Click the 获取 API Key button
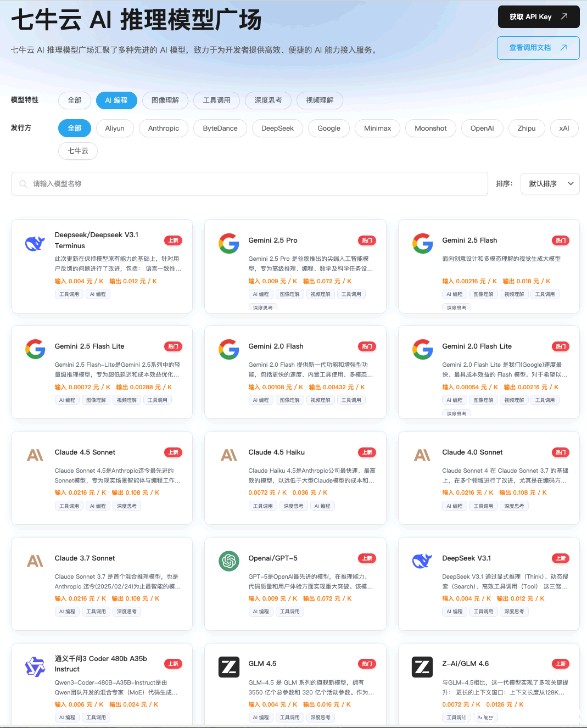Screen dimensions: 587x728 tap(538, 17)
